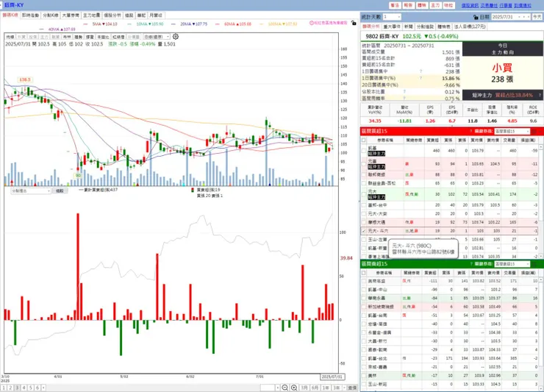
Task: Click 均線 chart toggle button
Action: click(10, 37)
